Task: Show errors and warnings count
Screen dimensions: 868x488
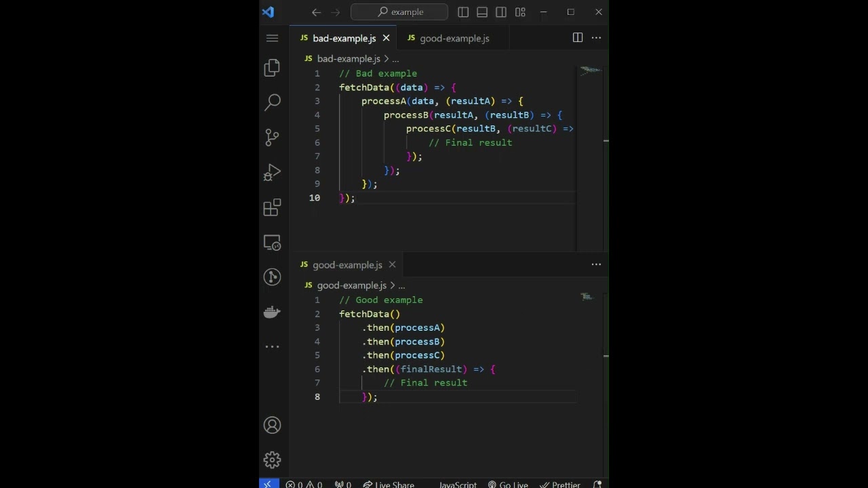Action: pos(304,485)
